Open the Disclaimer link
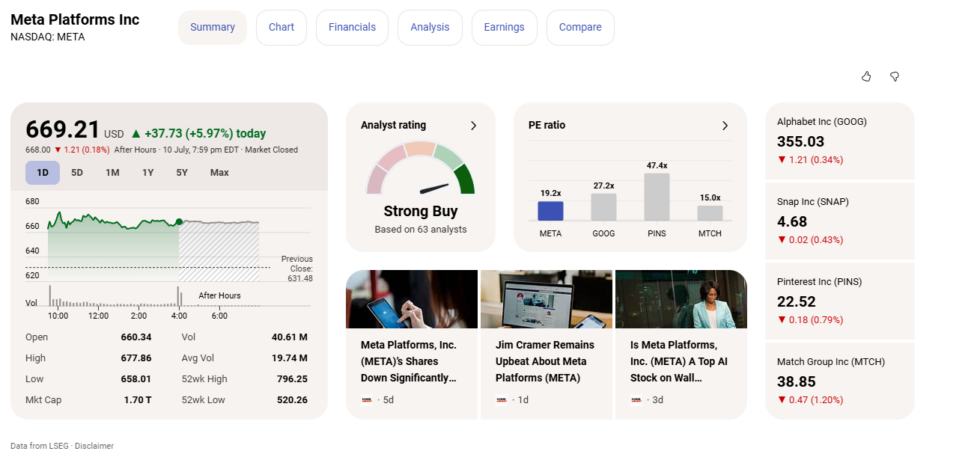 point(94,446)
